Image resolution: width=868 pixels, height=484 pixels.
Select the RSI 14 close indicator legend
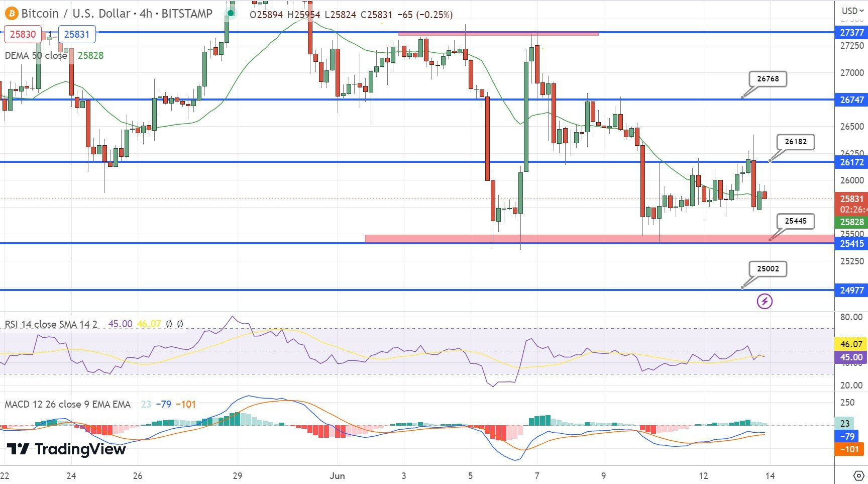pos(51,324)
